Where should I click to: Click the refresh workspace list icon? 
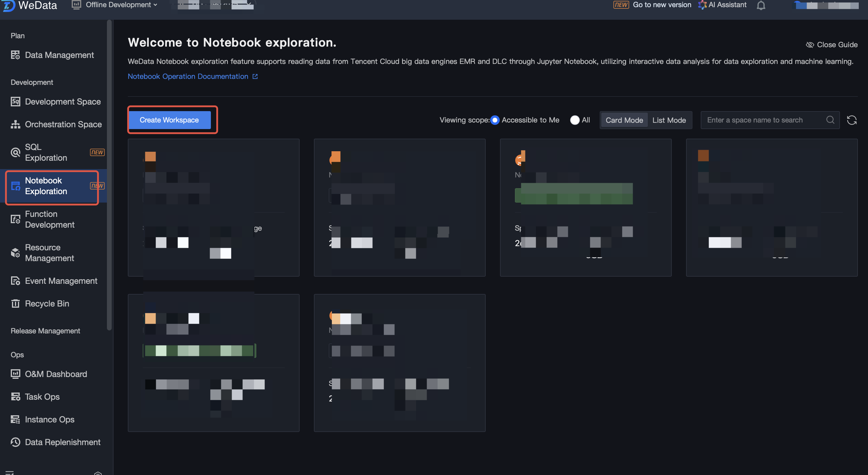coord(852,120)
